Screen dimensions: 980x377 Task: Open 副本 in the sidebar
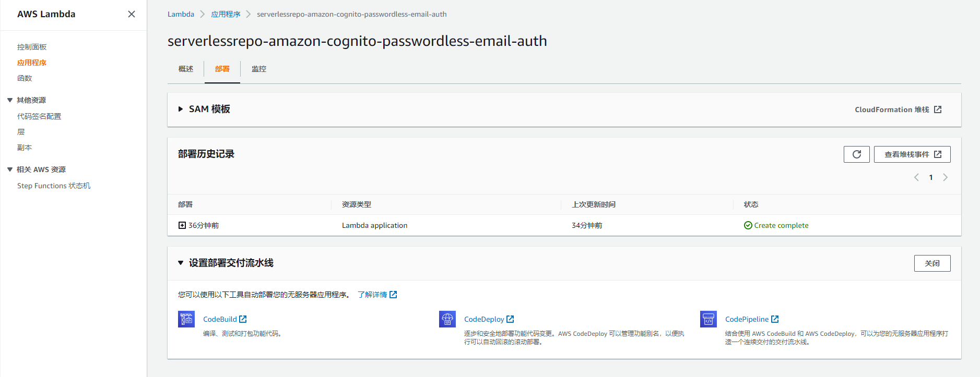[25, 148]
